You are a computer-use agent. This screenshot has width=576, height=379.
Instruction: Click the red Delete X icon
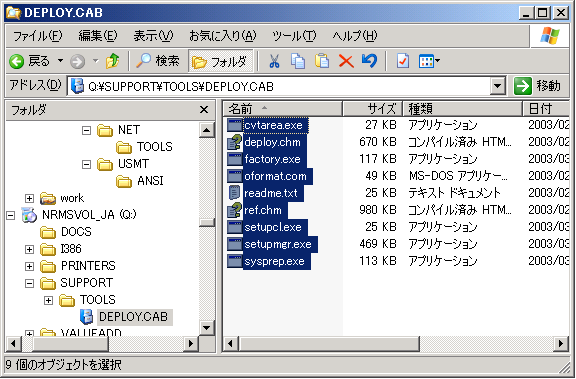coord(346,61)
